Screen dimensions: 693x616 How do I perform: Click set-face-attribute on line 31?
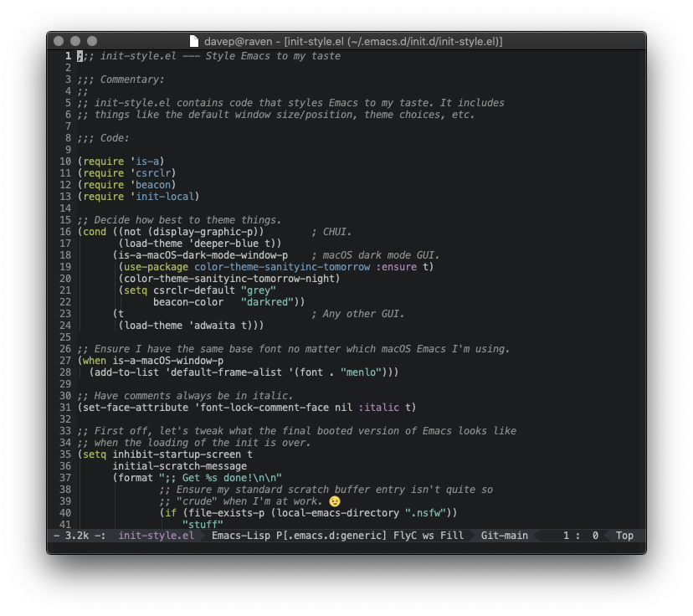136,408
